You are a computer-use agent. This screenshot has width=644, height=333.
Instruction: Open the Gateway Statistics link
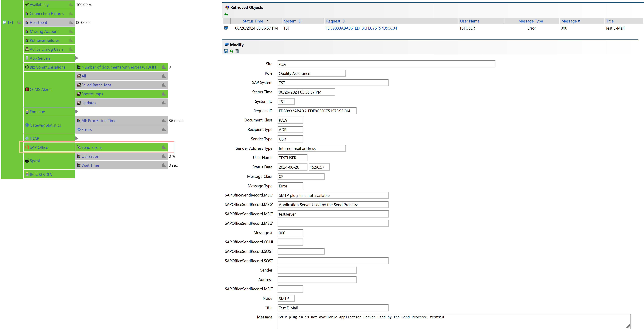45,125
